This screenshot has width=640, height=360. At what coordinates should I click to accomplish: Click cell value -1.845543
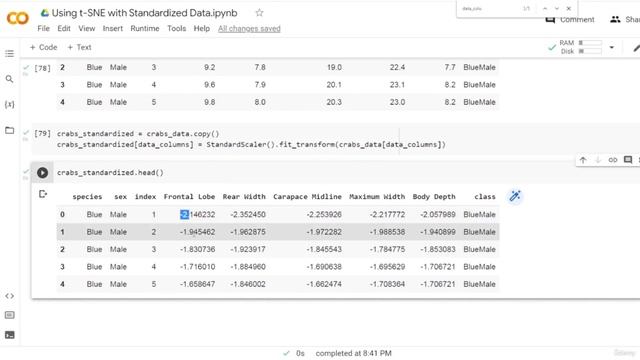click(324, 249)
